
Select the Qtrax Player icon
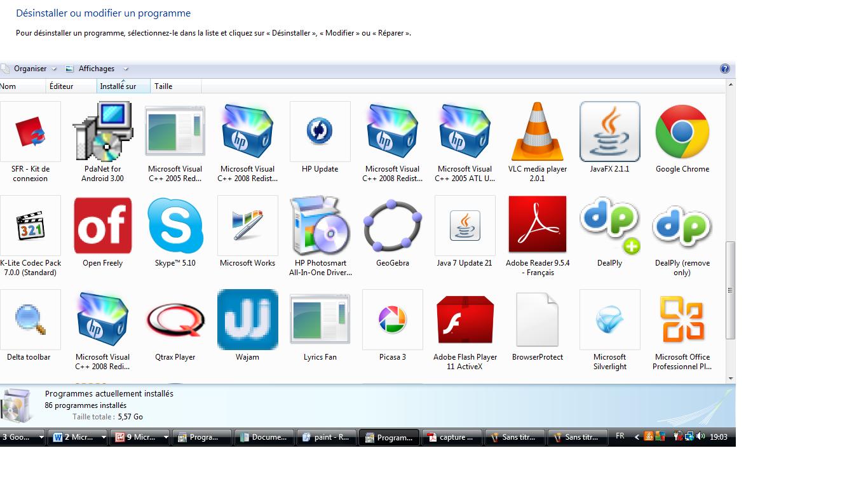click(x=175, y=320)
